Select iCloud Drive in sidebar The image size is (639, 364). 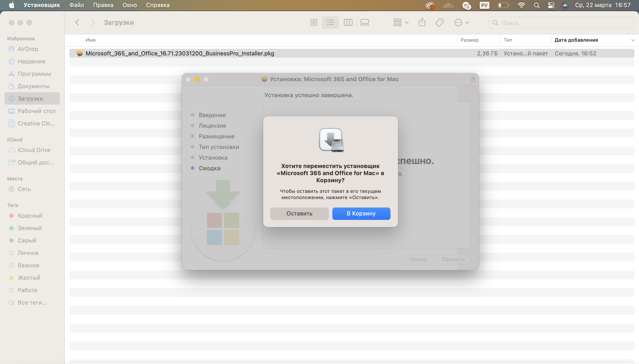[x=34, y=150]
